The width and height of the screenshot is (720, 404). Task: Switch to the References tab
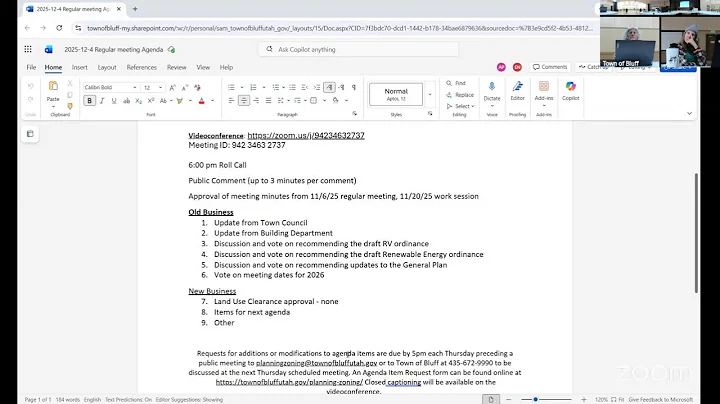(141, 67)
